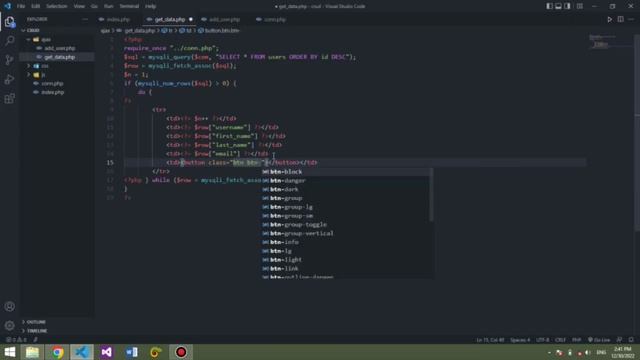Open conn.php in explorer tree
The image size is (640, 360).
pyautogui.click(x=52, y=83)
